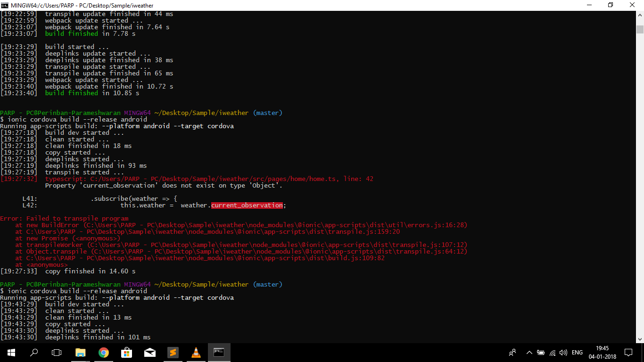Viewport: 644px width, 362px height.
Task: Open the Mail app taskbar icon
Action: (x=149, y=353)
